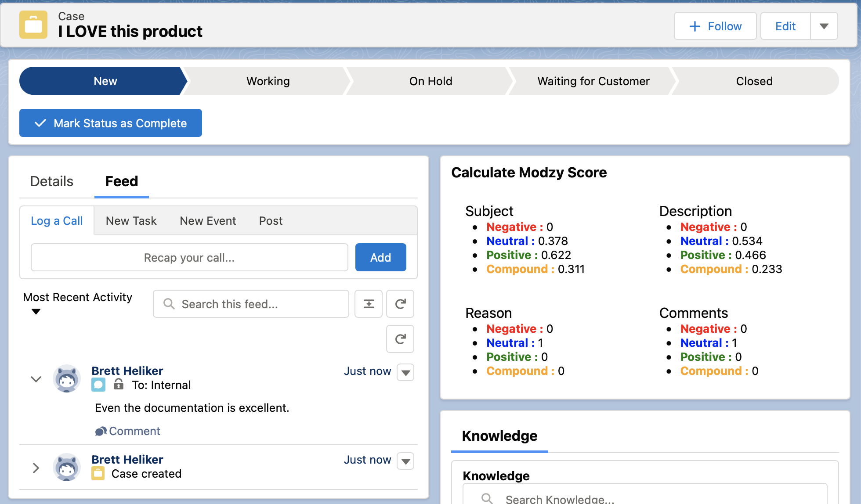Refresh the feed using top refresh icon

[400, 304]
